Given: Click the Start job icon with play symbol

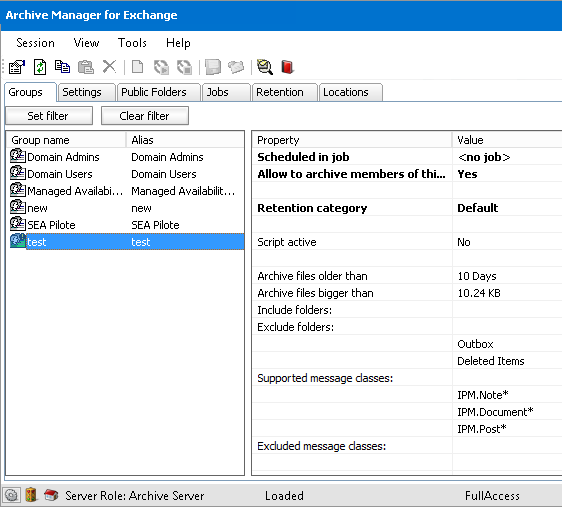Looking at the screenshot, I should pyautogui.click(x=161, y=67).
